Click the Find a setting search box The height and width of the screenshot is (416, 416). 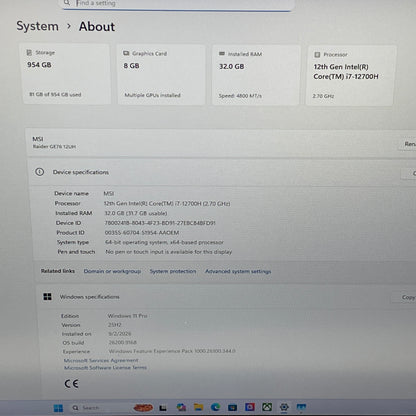click(177, 4)
